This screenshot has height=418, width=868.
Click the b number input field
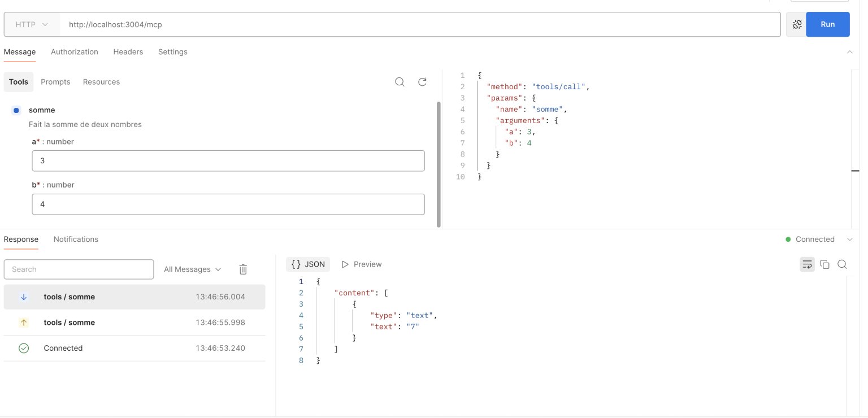[x=228, y=204]
